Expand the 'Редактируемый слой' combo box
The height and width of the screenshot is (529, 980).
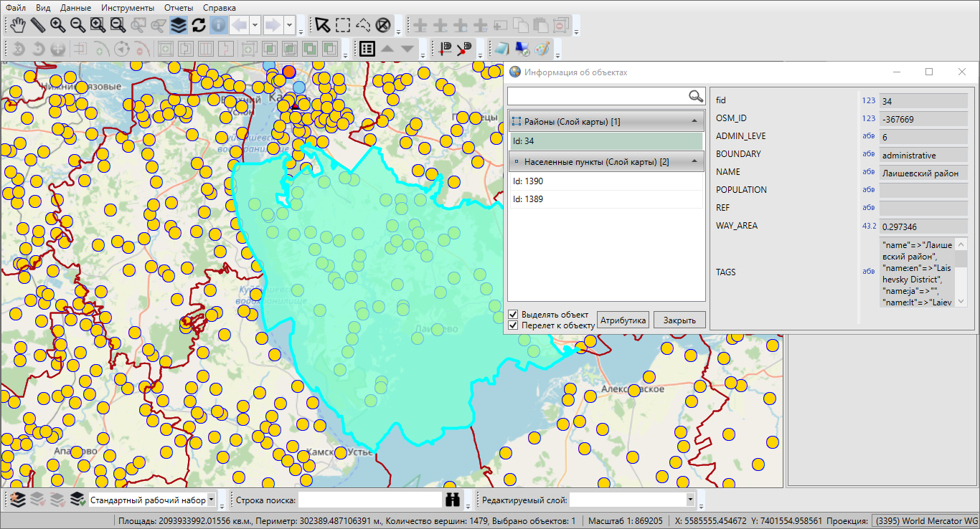pyautogui.click(x=690, y=500)
